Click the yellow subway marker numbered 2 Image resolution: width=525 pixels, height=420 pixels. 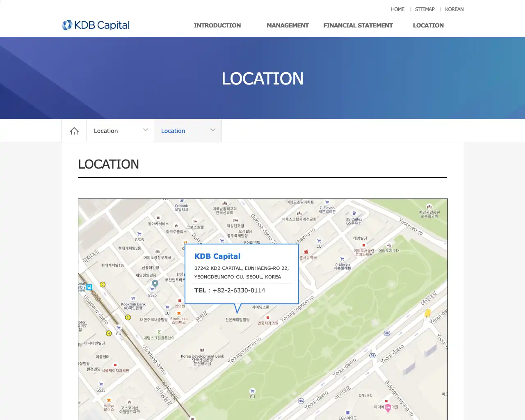click(x=102, y=284)
